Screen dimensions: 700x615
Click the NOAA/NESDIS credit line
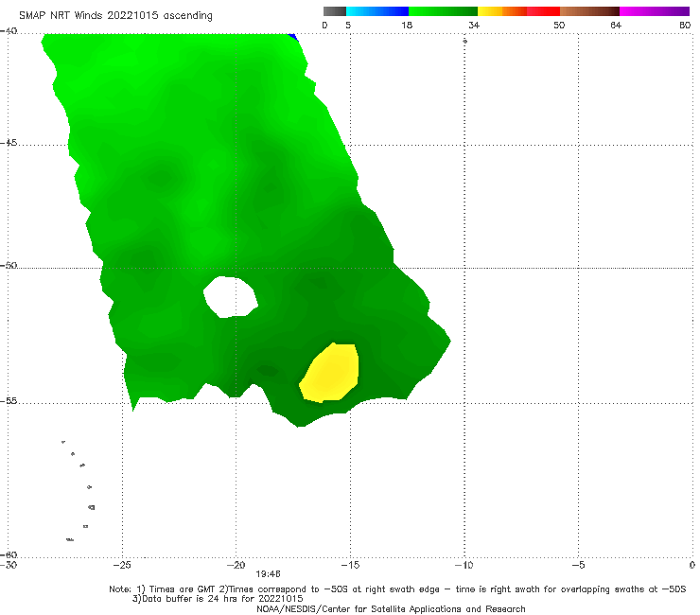[391, 609]
